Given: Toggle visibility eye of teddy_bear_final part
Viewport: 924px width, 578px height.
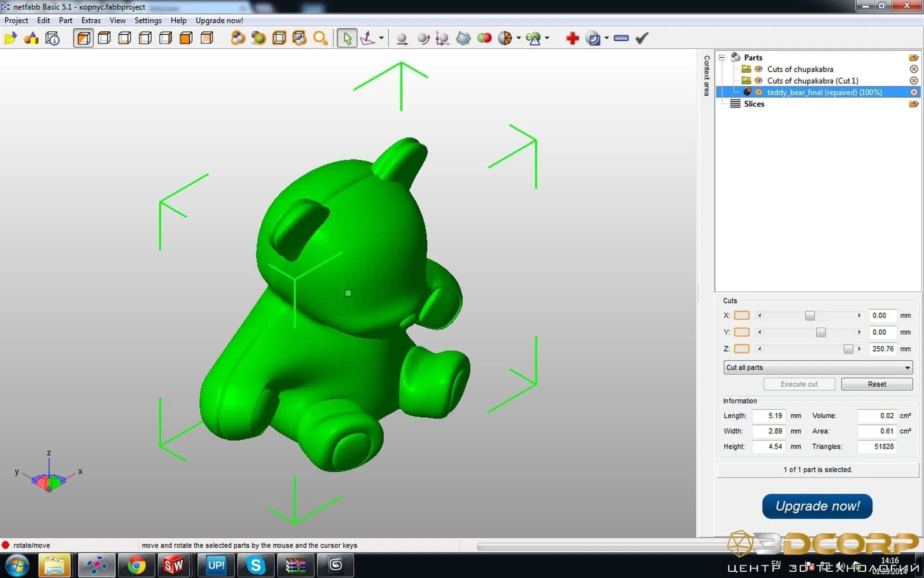Looking at the screenshot, I should [x=758, y=92].
